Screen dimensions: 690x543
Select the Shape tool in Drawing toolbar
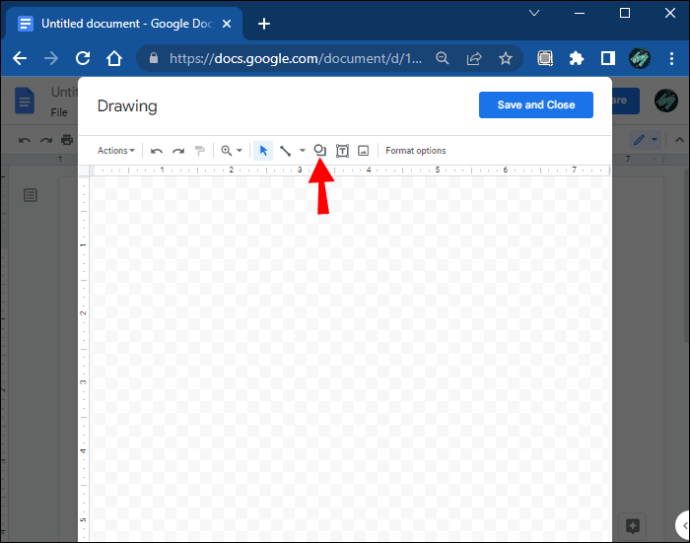point(320,150)
